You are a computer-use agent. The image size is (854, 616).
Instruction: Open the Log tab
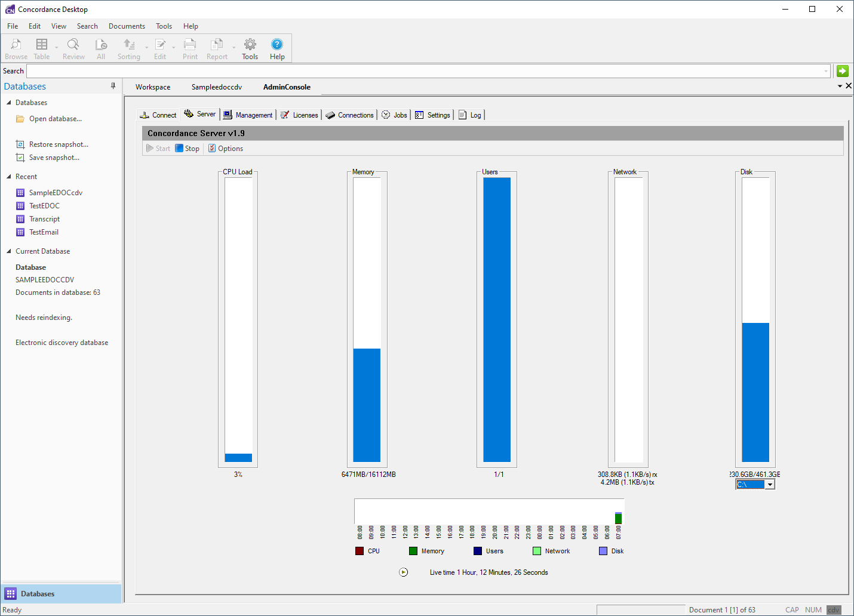point(470,115)
